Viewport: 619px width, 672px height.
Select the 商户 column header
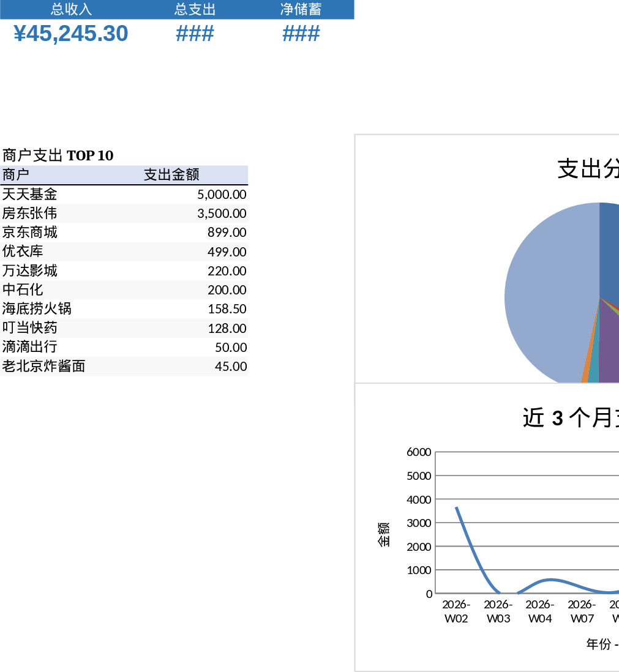15,174
